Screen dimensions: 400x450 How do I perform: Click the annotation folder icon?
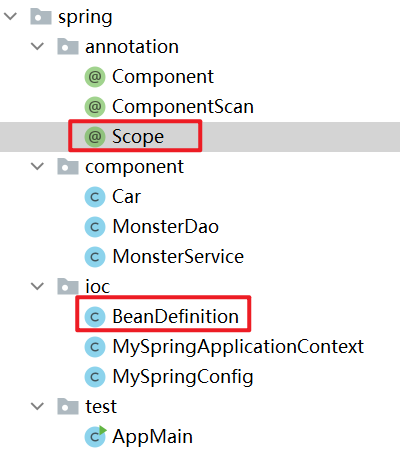coord(68,46)
